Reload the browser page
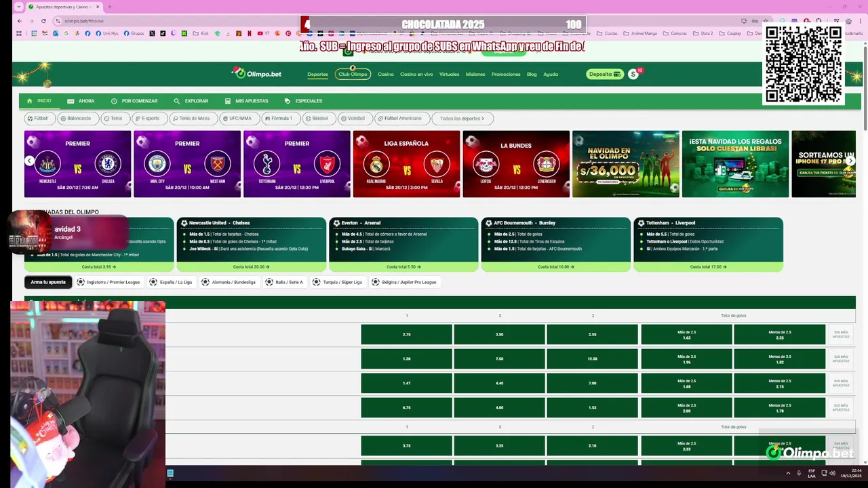 tap(43, 21)
